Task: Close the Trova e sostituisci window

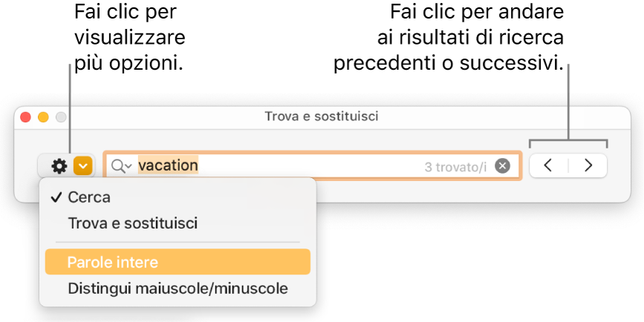Action: (x=25, y=116)
